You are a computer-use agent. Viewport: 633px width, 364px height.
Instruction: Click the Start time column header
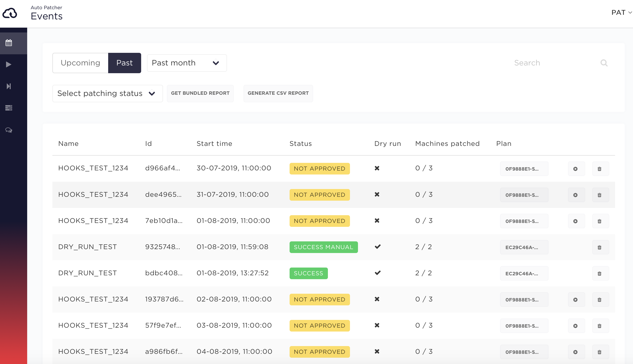coord(214,144)
